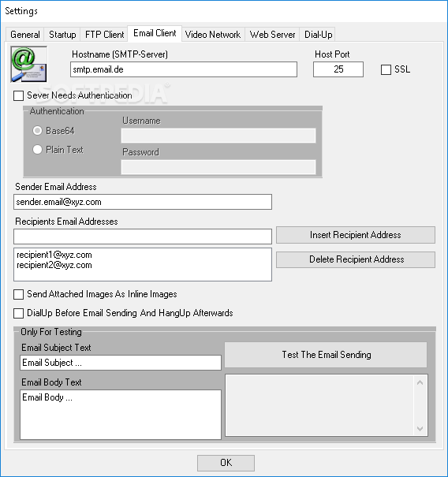The width and height of the screenshot is (448, 477).
Task: Check Sever Needs Authentication
Action: coord(19,95)
